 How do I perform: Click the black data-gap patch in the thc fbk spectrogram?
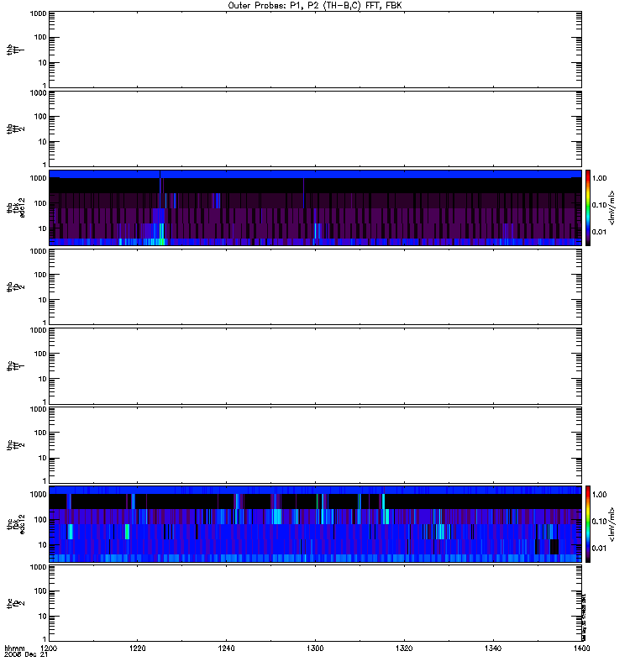(x=554, y=547)
